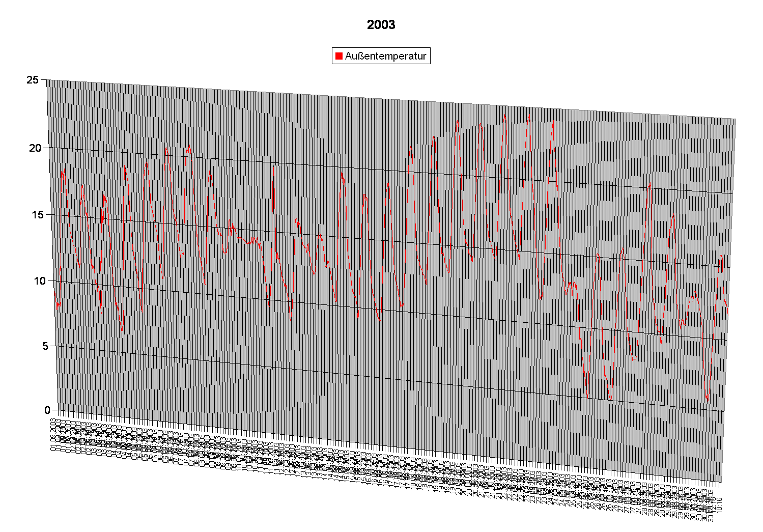Click the bottom right corner of chart floor

(x=721, y=481)
